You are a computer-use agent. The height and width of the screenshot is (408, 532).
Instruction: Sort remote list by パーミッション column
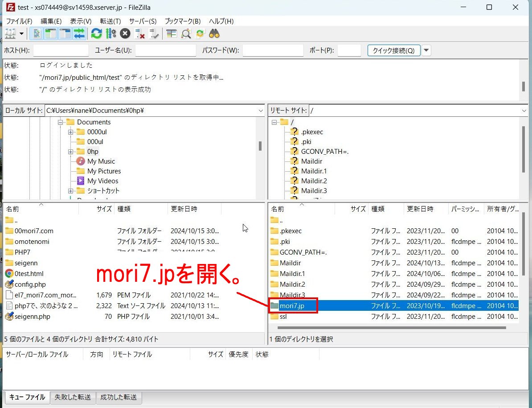coord(466,209)
